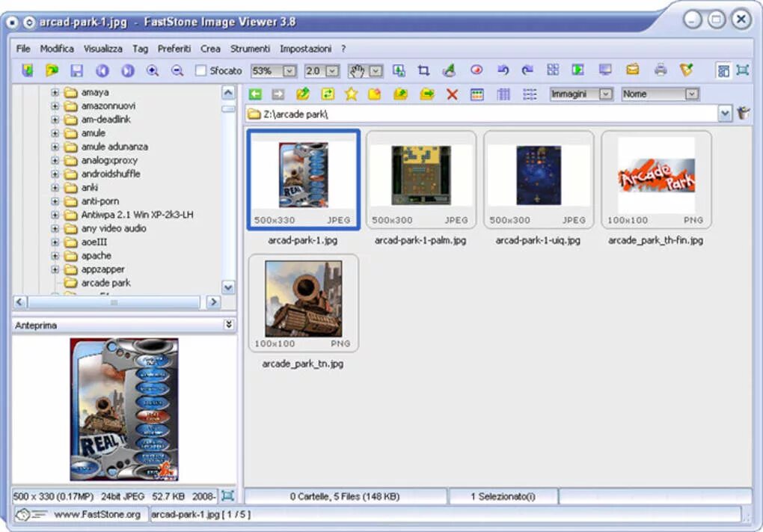Start the slideshow icon
763x532 pixels.
[x=577, y=70]
